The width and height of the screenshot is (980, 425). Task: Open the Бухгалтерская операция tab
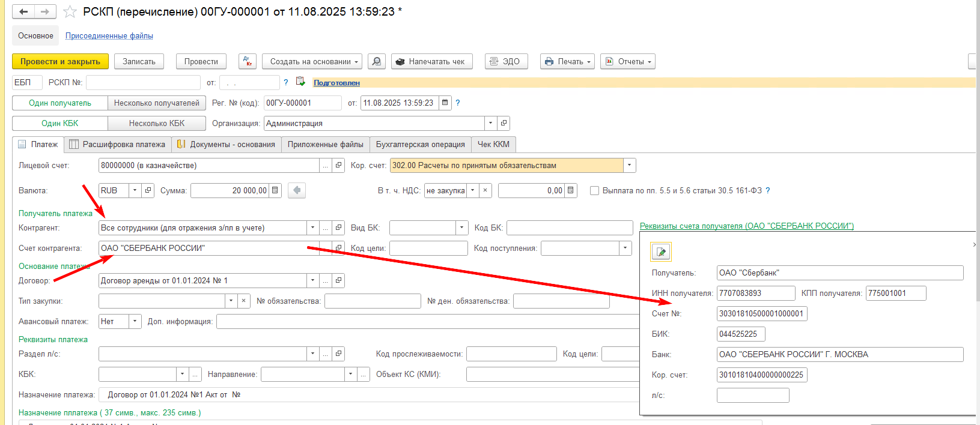tap(420, 144)
